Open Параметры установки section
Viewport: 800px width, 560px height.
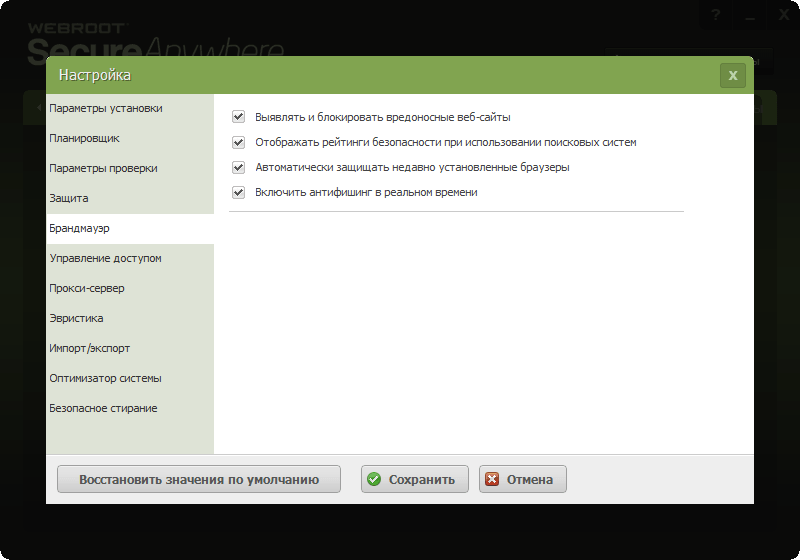click(x=130, y=108)
